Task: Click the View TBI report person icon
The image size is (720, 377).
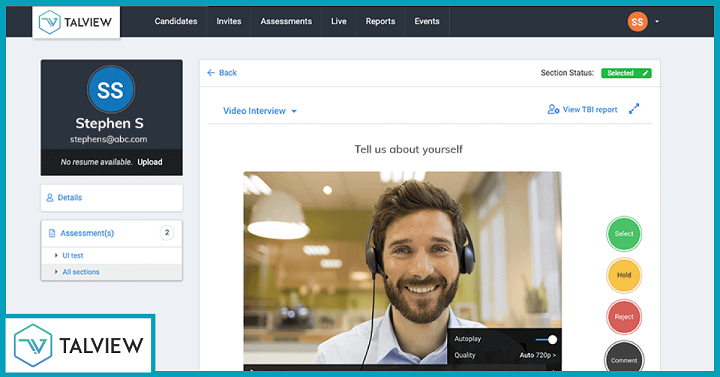Action: 553,109
